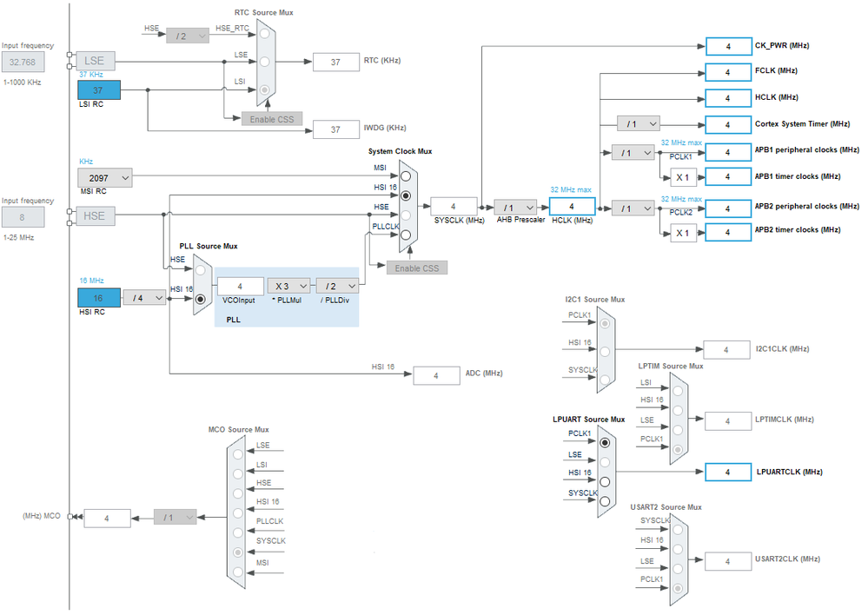The width and height of the screenshot is (868, 615).
Task: Select PLLCLK in System Clock Mux
Action: click(x=406, y=235)
